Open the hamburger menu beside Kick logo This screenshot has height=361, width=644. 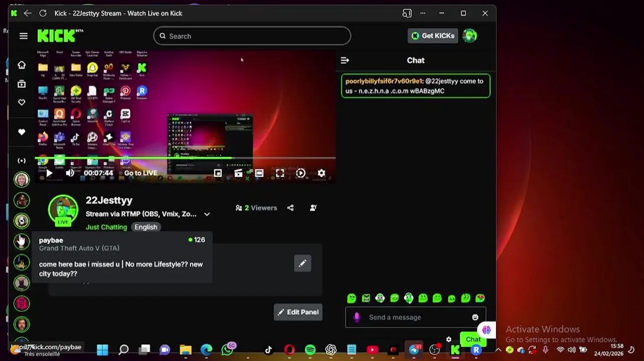24,36
